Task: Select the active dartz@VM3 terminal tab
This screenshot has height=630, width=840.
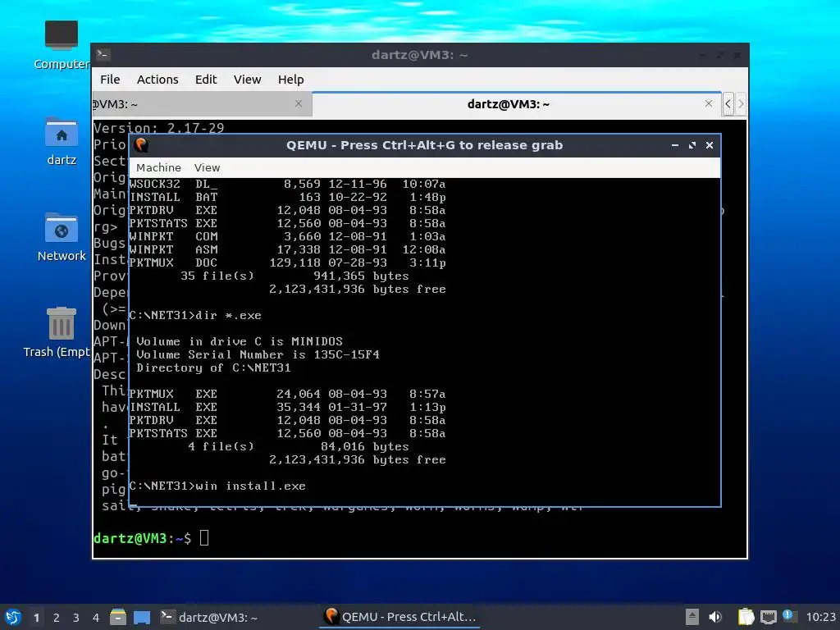Action: pyautogui.click(x=508, y=104)
